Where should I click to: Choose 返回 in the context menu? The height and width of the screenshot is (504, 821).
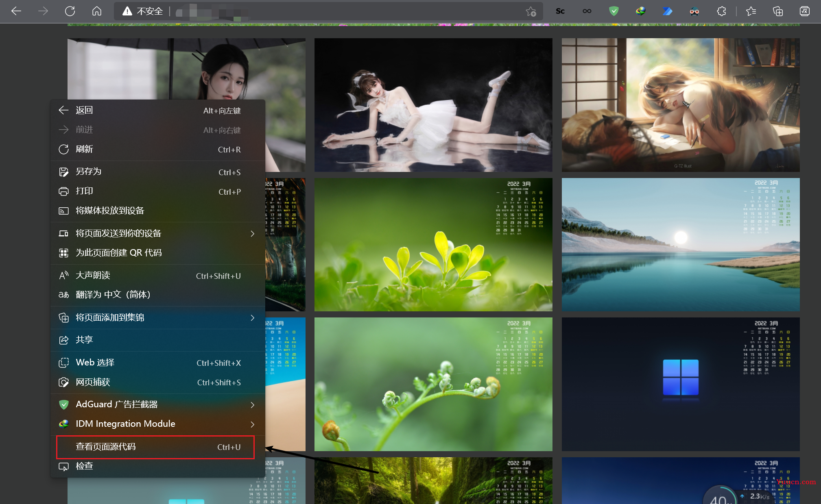pyautogui.click(x=158, y=110)
